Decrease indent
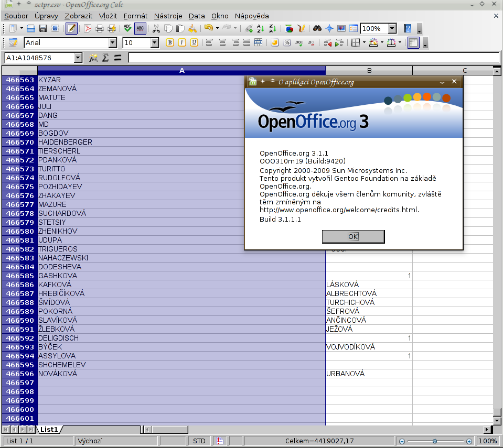 [327, 42]
